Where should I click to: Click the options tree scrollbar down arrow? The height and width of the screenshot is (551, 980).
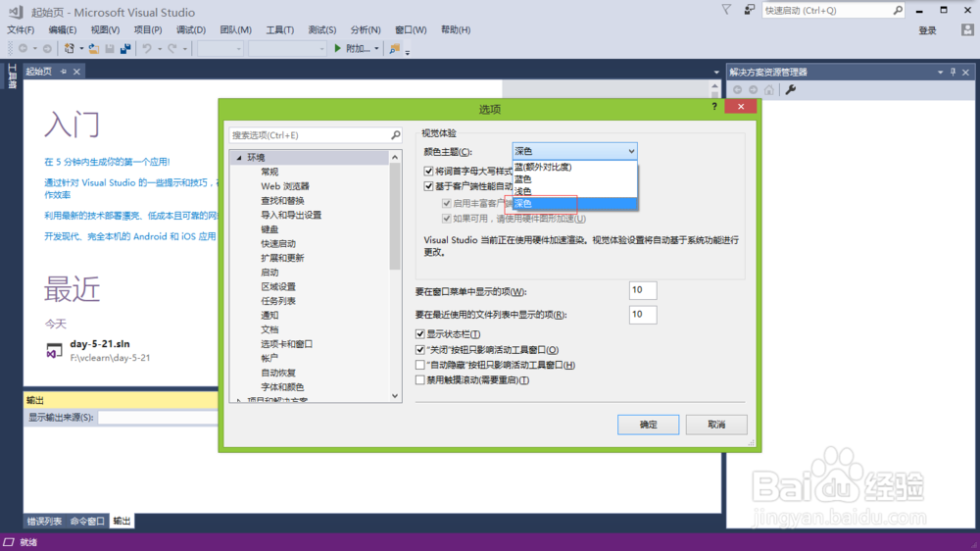(395, 396)
